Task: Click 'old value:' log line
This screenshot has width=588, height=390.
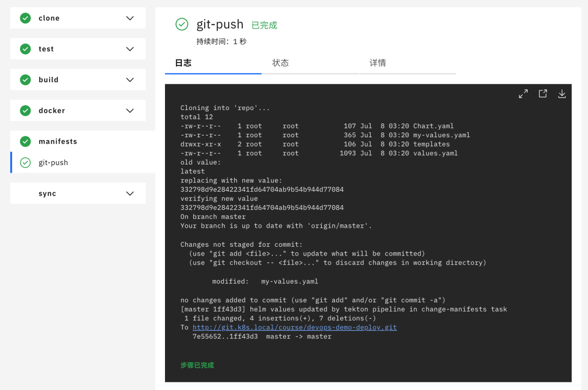Action: 200,162
